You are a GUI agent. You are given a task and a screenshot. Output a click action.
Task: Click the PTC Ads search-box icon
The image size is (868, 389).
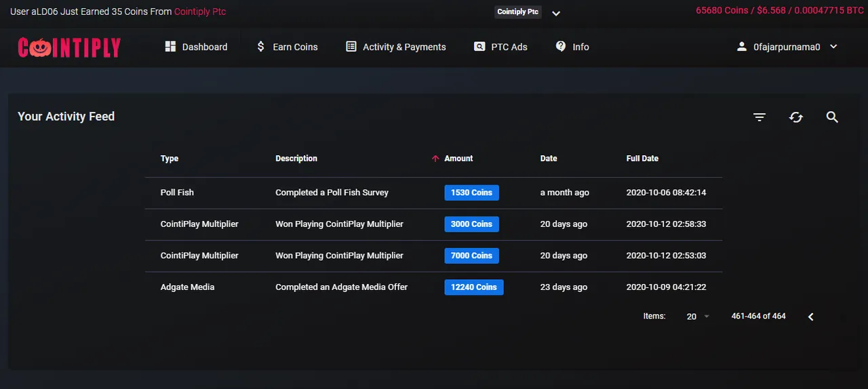(x=479, y=47)
